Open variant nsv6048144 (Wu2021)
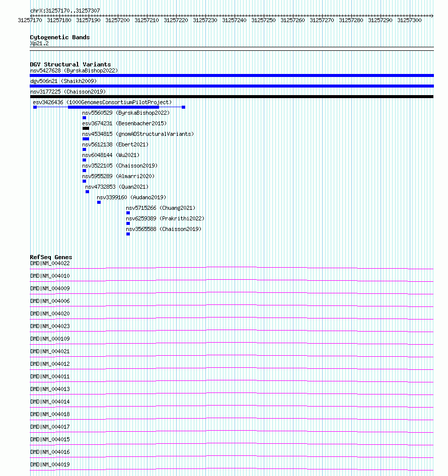The image size is (448, 476). tap(111, 155)
